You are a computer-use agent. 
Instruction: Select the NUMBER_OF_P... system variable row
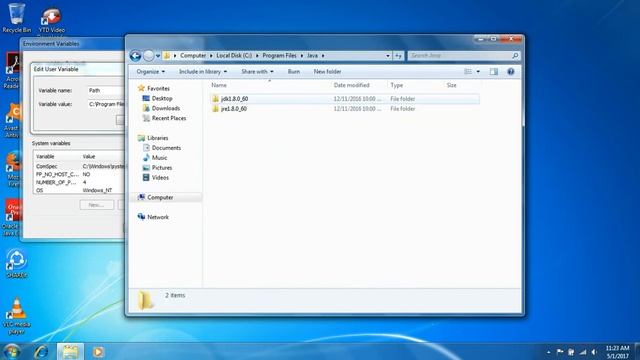pos(80,182)
